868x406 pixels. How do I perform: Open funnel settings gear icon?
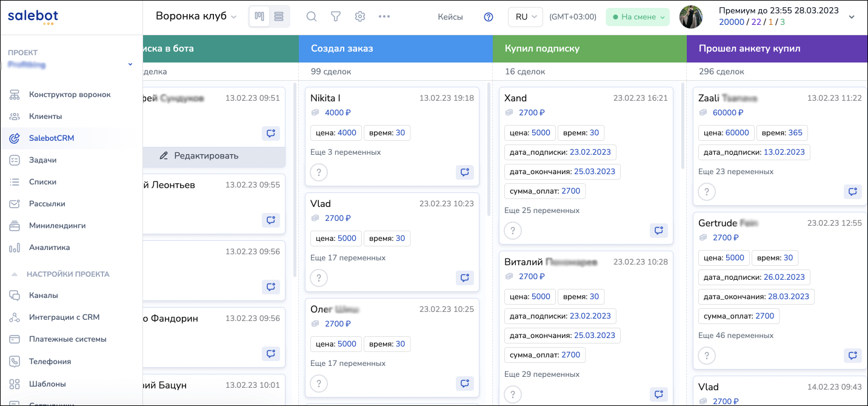click(x=360, y=17)
